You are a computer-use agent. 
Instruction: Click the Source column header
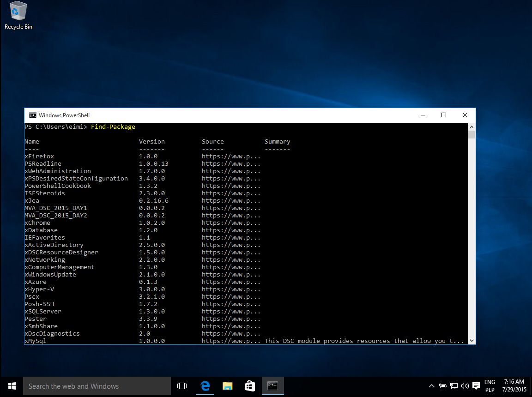pos(213,141)
